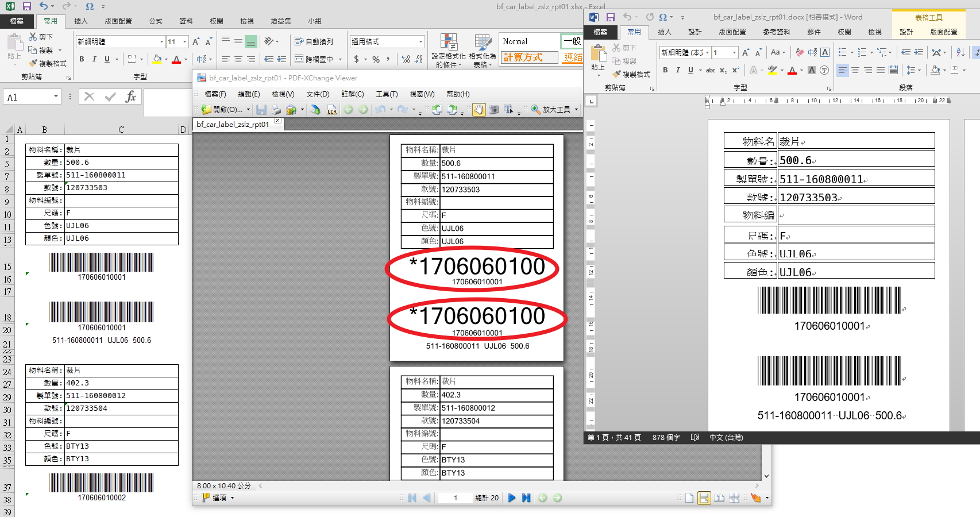Screen dimensions: 980x517
Task: Click the email envelope icon in PDF-XChange toolbar
Action: (291, 110)
